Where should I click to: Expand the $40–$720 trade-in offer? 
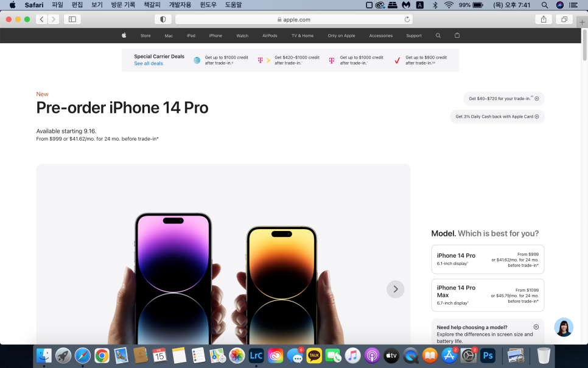pos(504,98)
